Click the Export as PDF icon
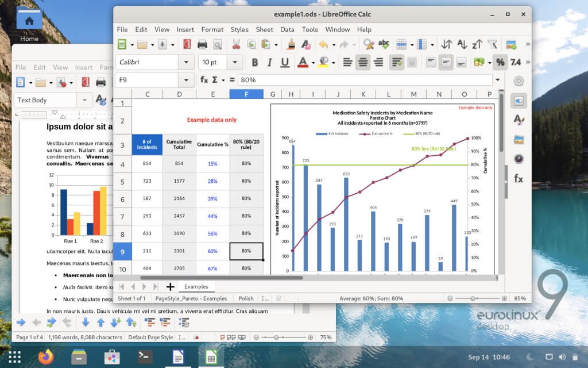The width and height of the screenshot is (588, 368). tap(187, 43)
